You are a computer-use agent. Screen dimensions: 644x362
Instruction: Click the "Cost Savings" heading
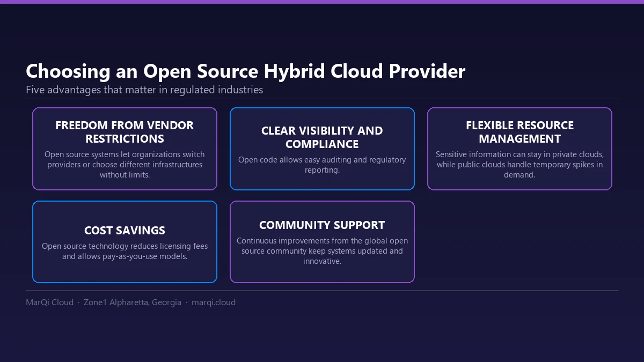125,231
